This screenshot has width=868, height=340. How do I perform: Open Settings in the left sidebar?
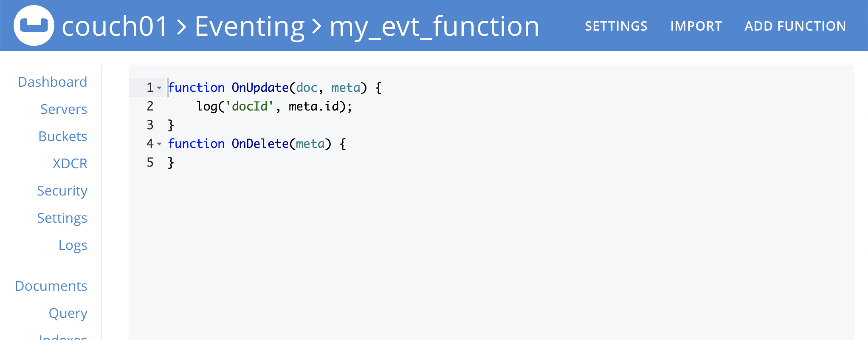62,218
